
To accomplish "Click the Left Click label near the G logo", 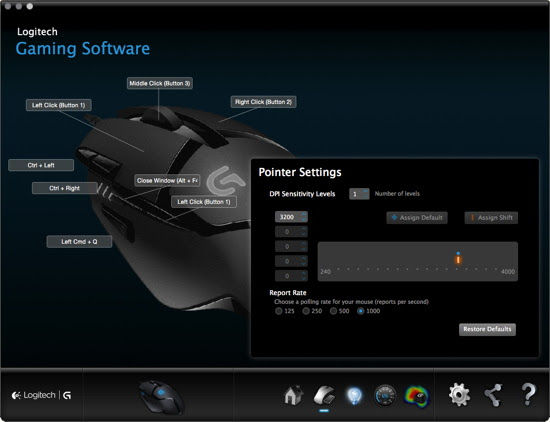I will coord(204,202).
